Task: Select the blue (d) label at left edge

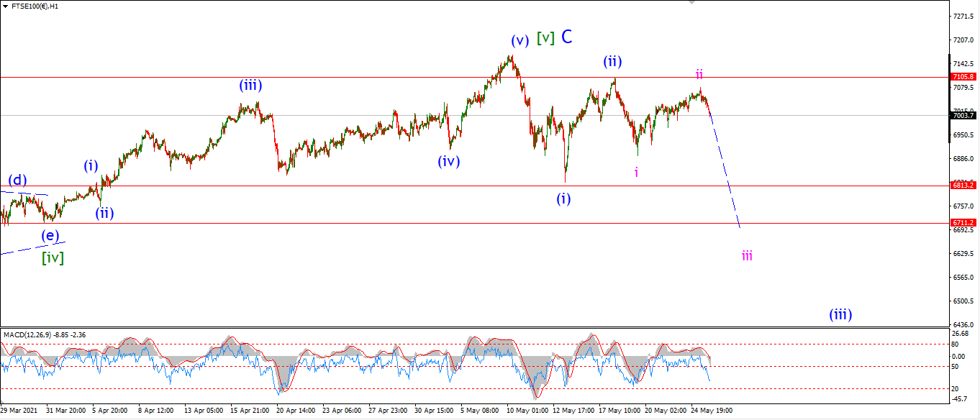Action: pyautogui.click(x=19, y=179)
